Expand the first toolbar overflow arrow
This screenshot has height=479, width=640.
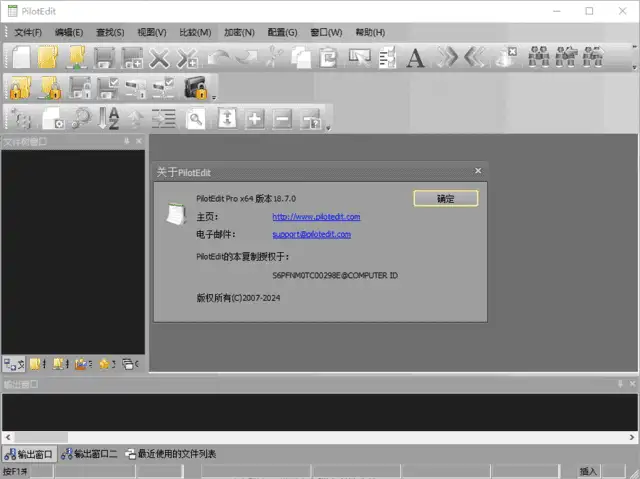(634, 67)
